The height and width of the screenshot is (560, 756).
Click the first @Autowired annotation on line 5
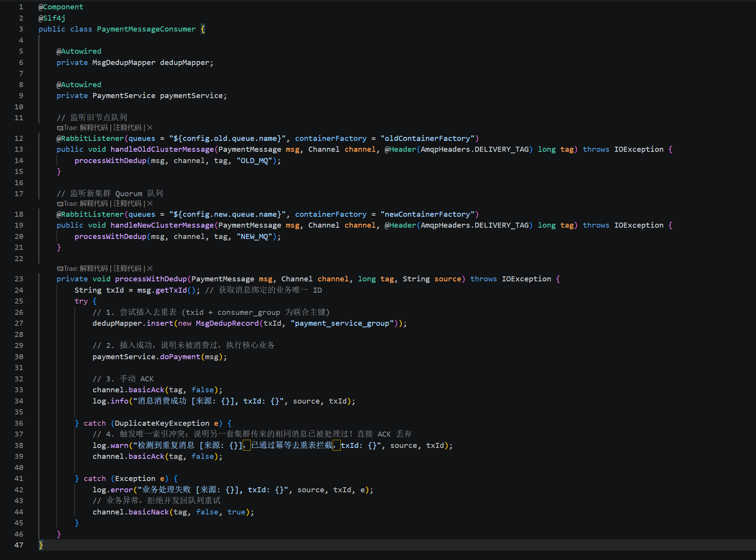79,51
